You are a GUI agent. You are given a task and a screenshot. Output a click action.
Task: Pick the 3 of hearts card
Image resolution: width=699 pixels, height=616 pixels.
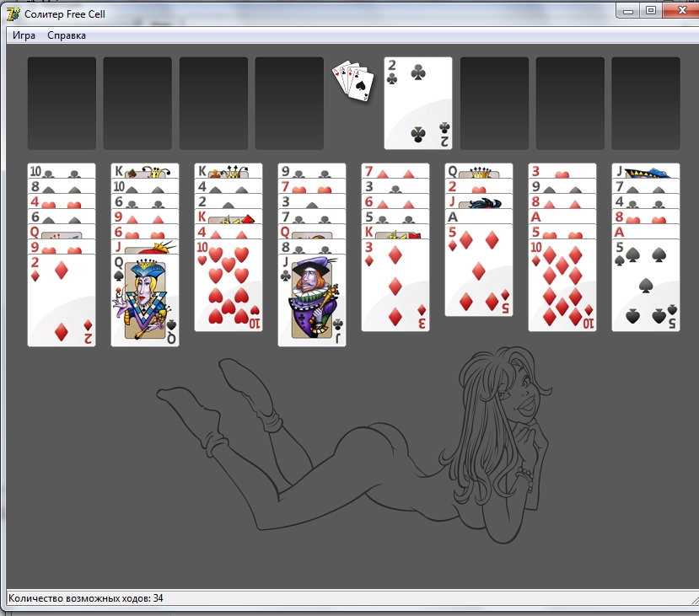562,171
